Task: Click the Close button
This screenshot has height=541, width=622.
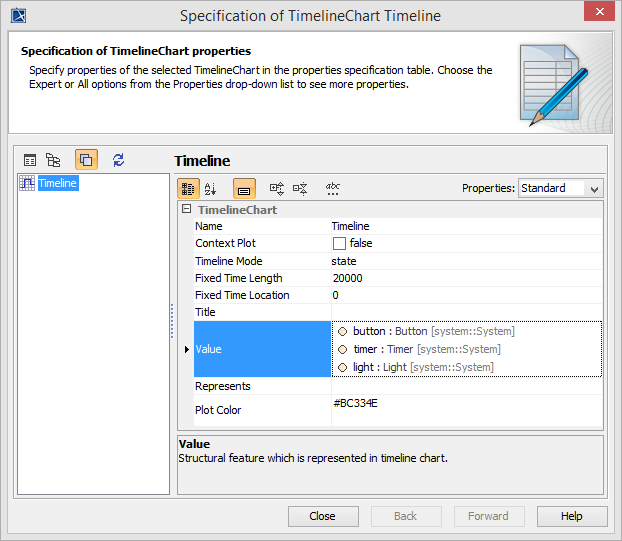Action: pyautogui.click(x=323, y=516)
